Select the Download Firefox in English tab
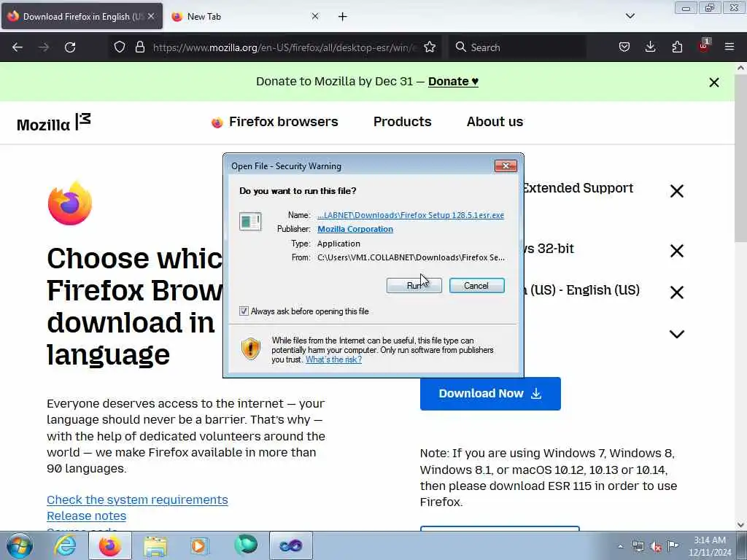The height and width of the screenshot is (560, 747). point(82,17)
